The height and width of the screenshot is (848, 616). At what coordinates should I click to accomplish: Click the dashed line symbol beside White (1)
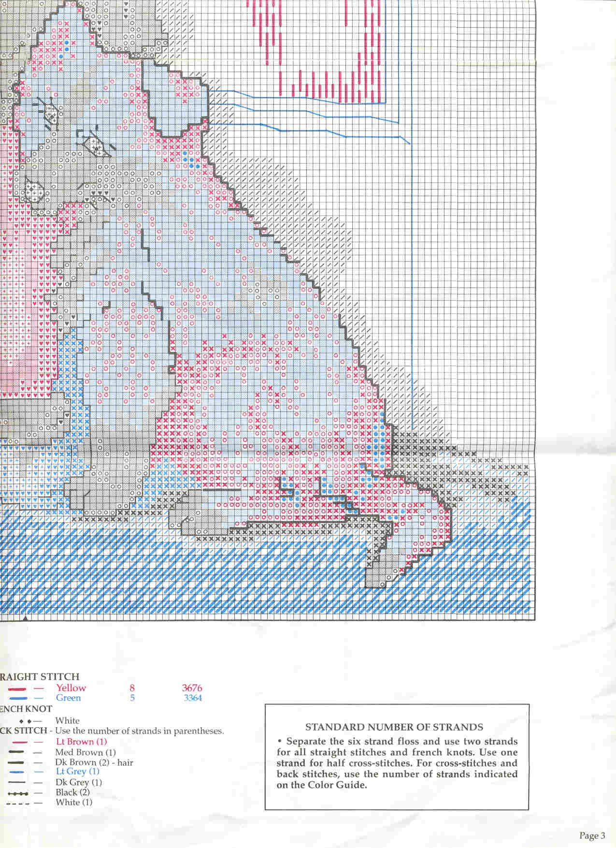click(x=17, y=804)
